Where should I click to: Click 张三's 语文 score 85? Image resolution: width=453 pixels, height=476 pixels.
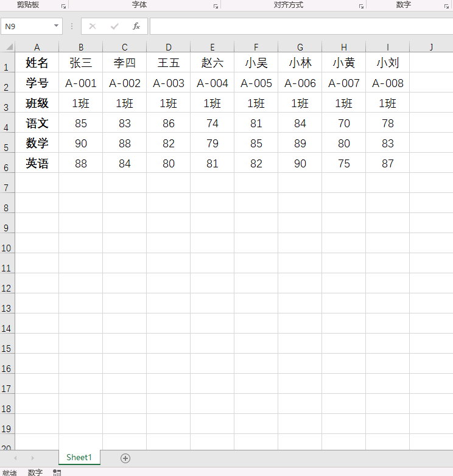(x=81, y=122)
